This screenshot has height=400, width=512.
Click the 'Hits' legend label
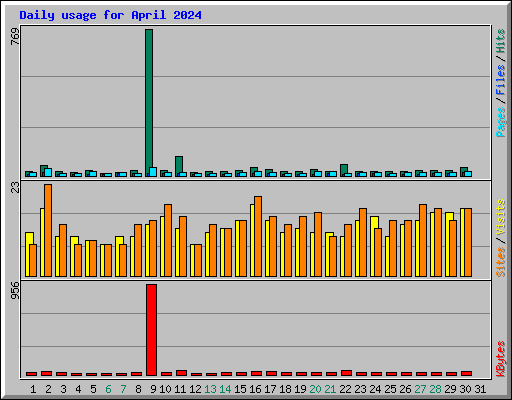coord(500,41)
